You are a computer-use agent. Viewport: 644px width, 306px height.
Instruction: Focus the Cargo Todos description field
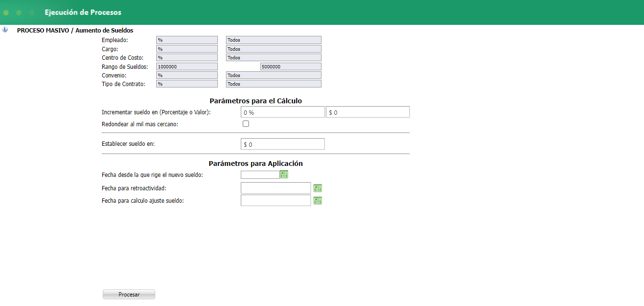click(274, 49)
